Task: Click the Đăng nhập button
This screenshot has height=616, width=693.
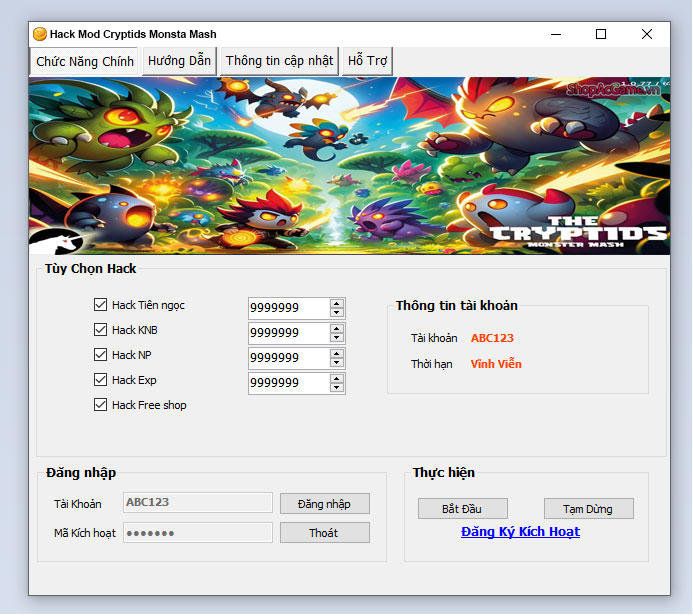Action: click(325, 504)
